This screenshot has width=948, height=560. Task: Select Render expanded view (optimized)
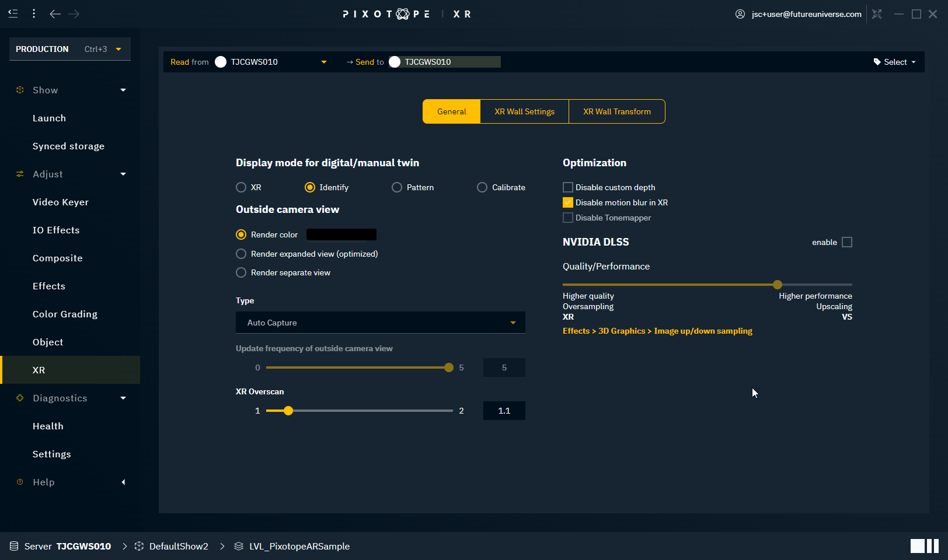[x=241, y=254]
